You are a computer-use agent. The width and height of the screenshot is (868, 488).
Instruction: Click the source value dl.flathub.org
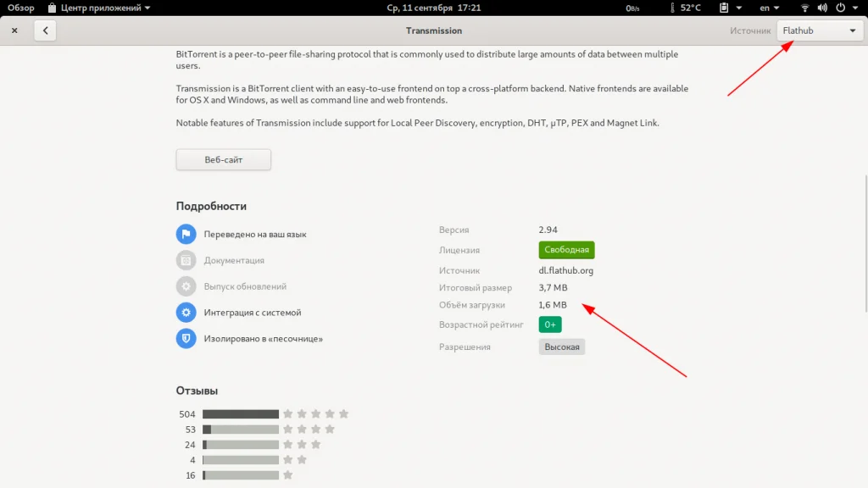click(565, 270)
